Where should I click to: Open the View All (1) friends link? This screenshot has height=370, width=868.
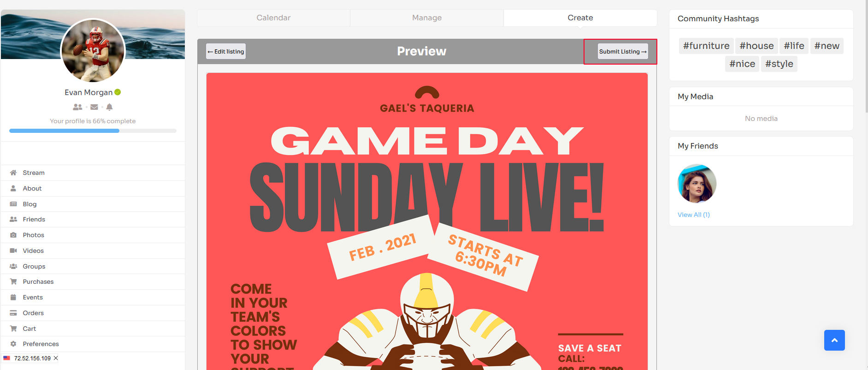693,215
